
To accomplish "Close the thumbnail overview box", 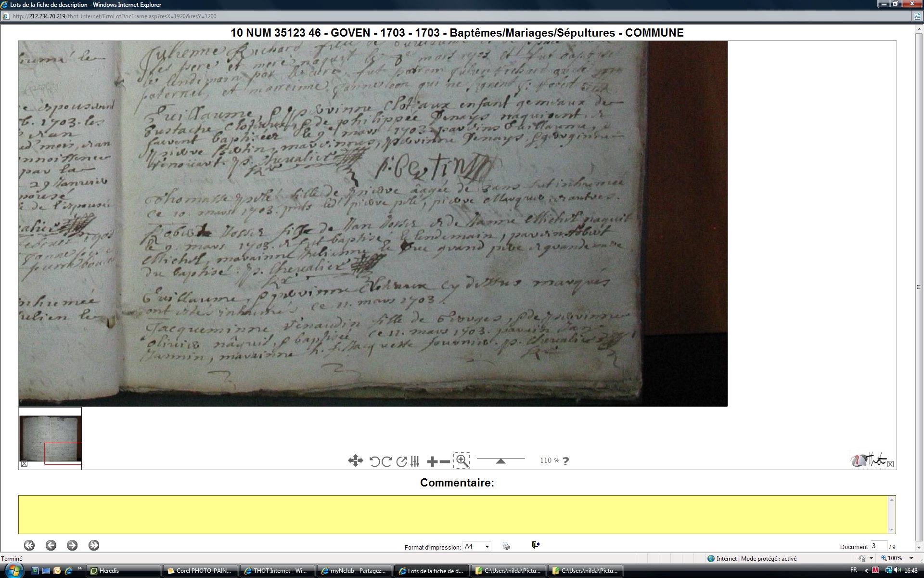I will [24, 464].
